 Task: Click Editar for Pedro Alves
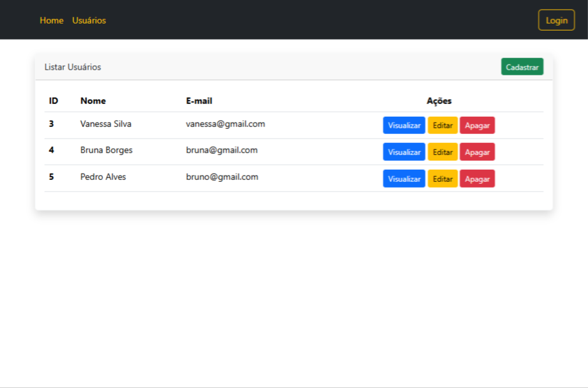(442, 179)
